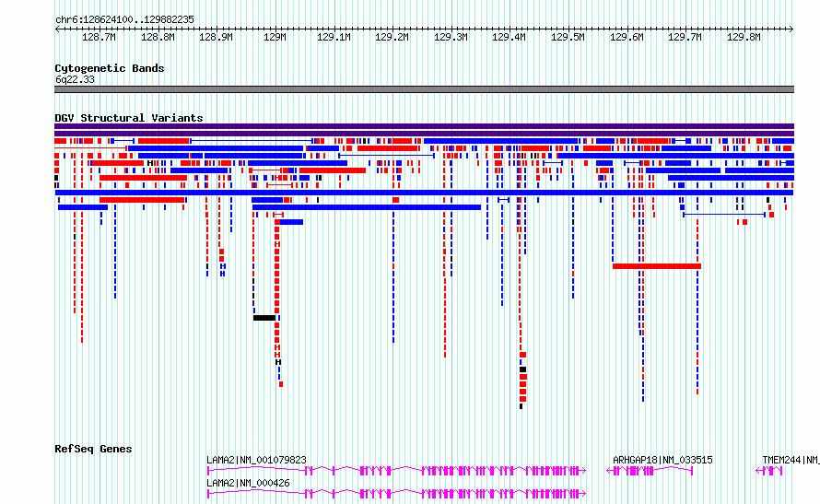The height and width of the screenshot is (504, 820).
Task: Click the left arrowhead of the ruler
Action: tap(57, 29)
